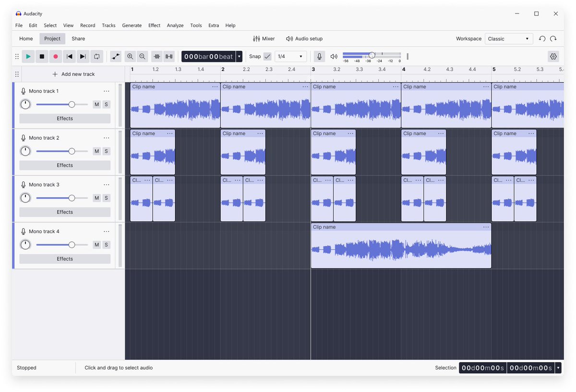Click toolbar drag handle beside Play
The width and height of the screenshot is (576, 392).
[17, 57]
